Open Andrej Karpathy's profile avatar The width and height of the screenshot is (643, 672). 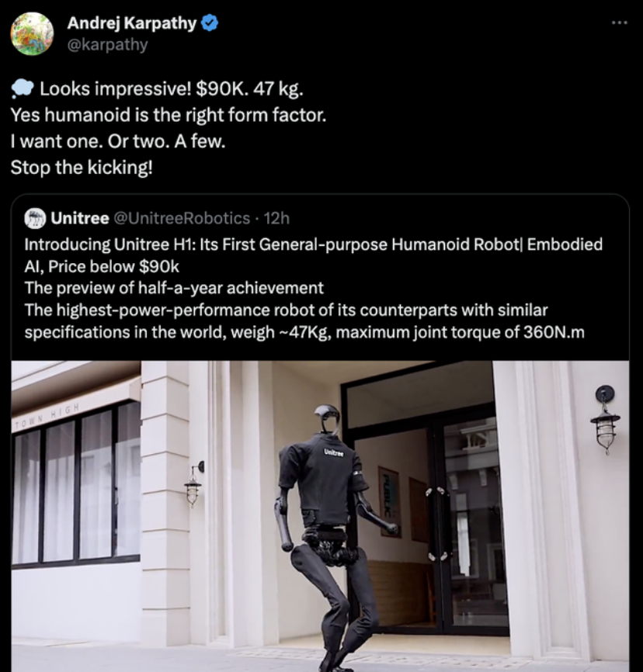pyautogui.click(x=32, y=33)
